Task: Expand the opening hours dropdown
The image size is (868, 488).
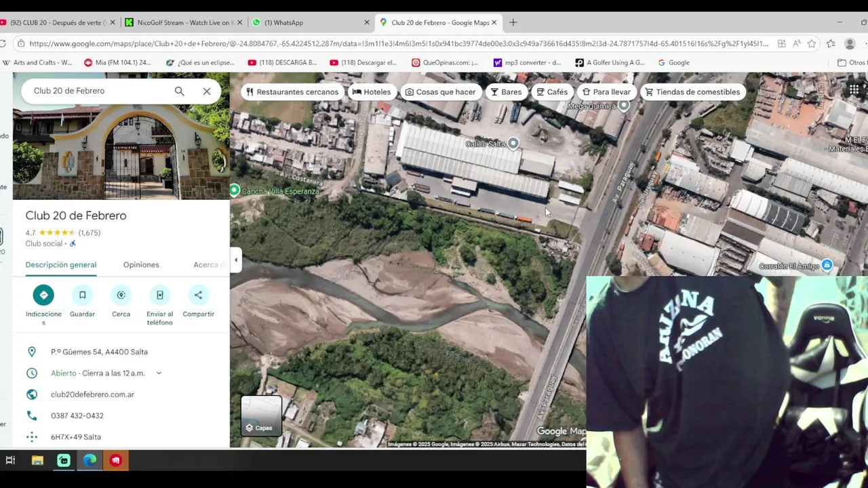Action: pyautogui.click(x=159, y=373)
